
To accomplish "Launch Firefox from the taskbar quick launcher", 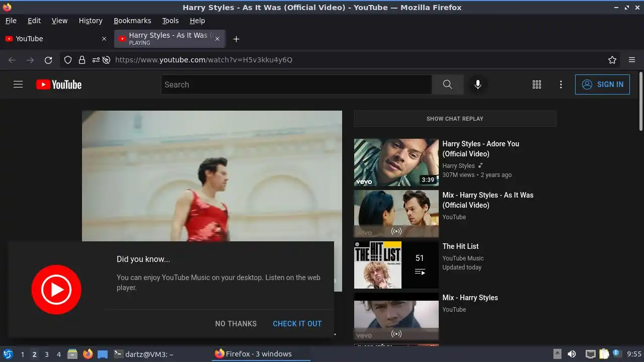I will pyautogui.click(x=88, y=354).
